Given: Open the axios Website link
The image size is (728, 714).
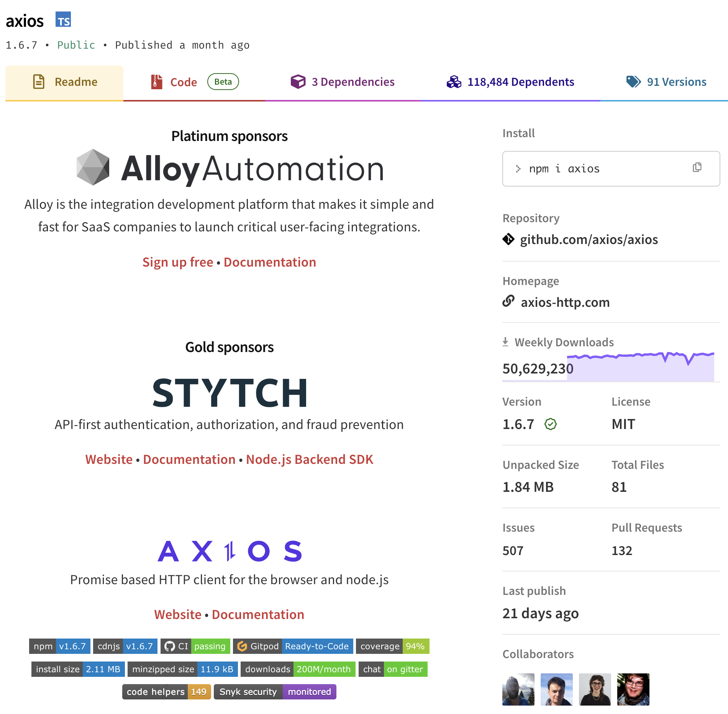Looking at the screenshot, I should pyautogui.click(x=178, y=614).
